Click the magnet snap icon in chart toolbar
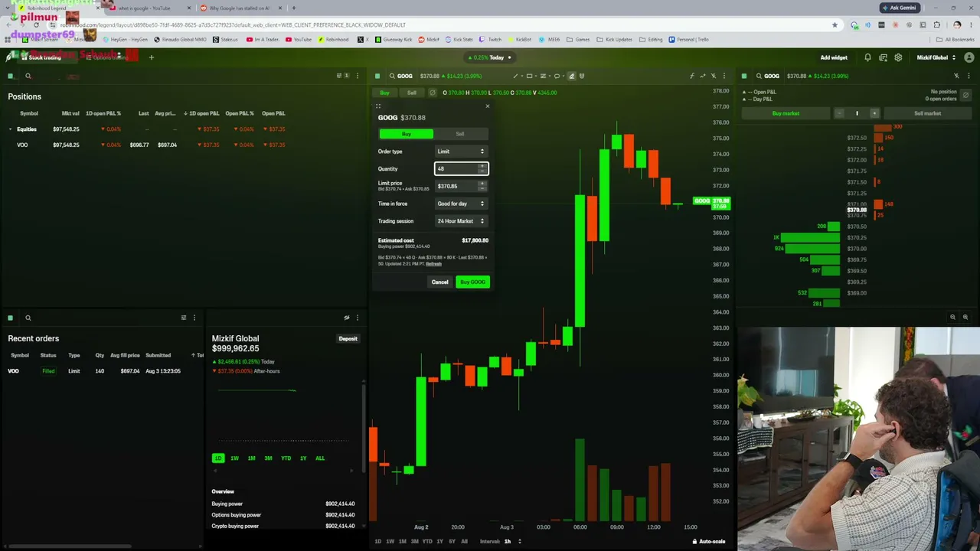Viewport: 980px width, 551px height. 582,76
